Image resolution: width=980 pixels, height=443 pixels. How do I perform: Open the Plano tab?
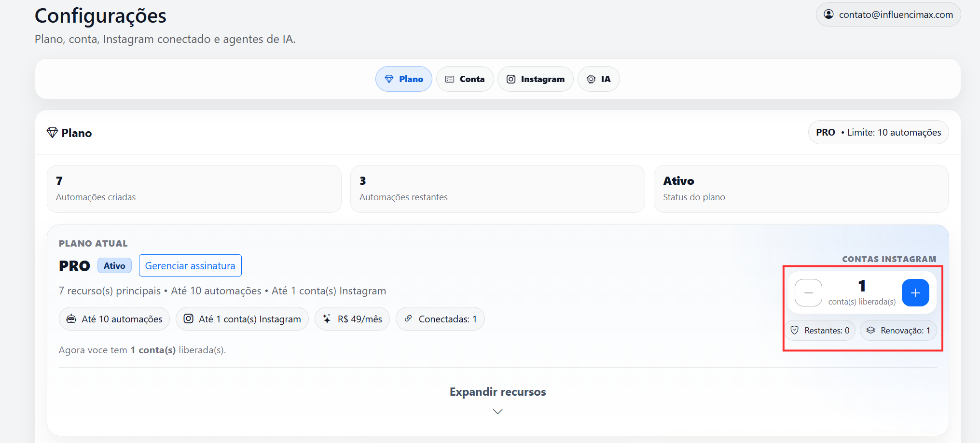click(x=404, y=79)
